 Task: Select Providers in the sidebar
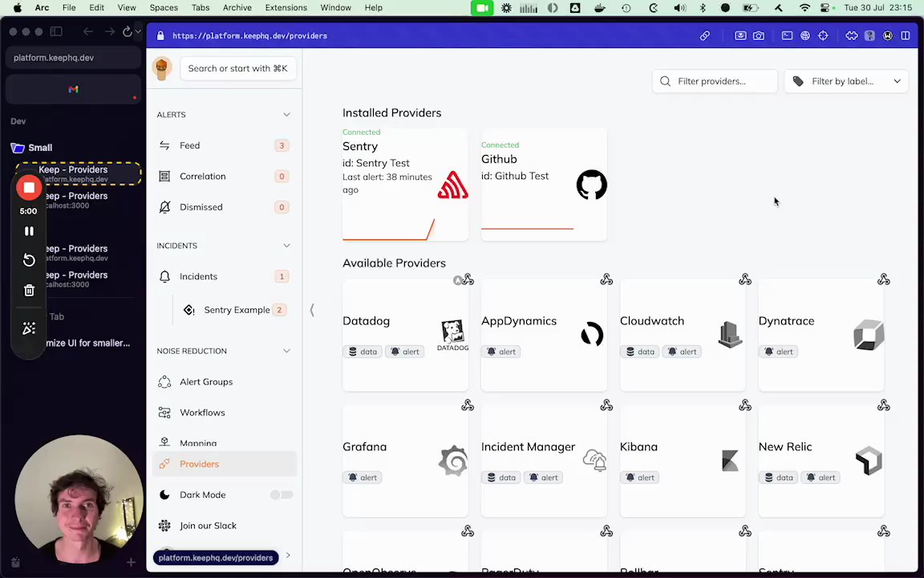click(224, 464)
